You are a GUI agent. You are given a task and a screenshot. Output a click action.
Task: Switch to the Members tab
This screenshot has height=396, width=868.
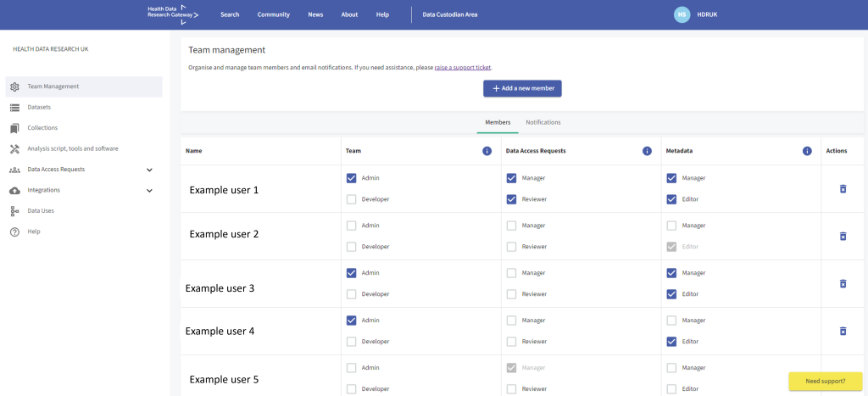(498, 122)
